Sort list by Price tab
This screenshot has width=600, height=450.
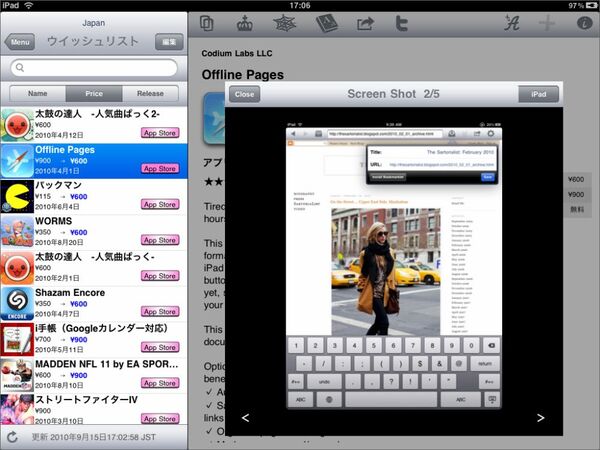coord(94,93)
